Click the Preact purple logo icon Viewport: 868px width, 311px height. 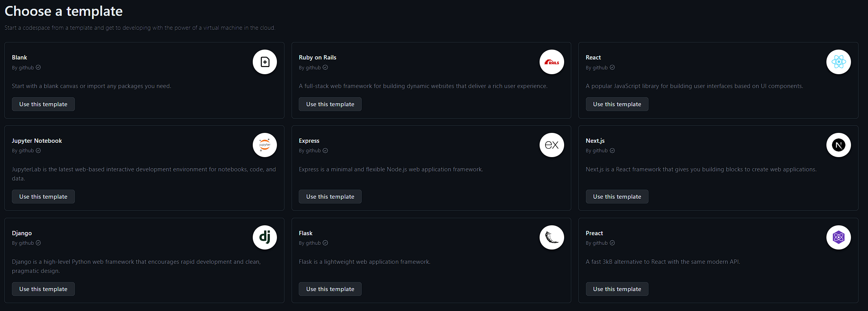[x=838, y=237]
